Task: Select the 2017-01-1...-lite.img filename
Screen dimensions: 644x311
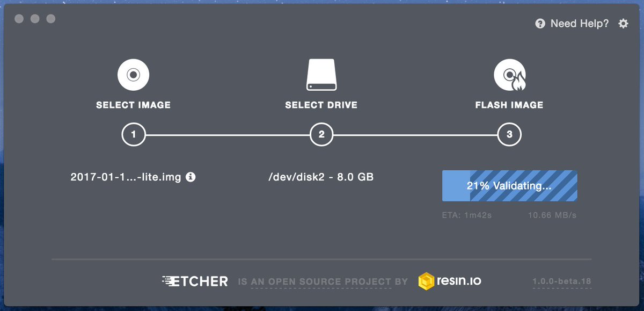Action: (x=127, y=177)
